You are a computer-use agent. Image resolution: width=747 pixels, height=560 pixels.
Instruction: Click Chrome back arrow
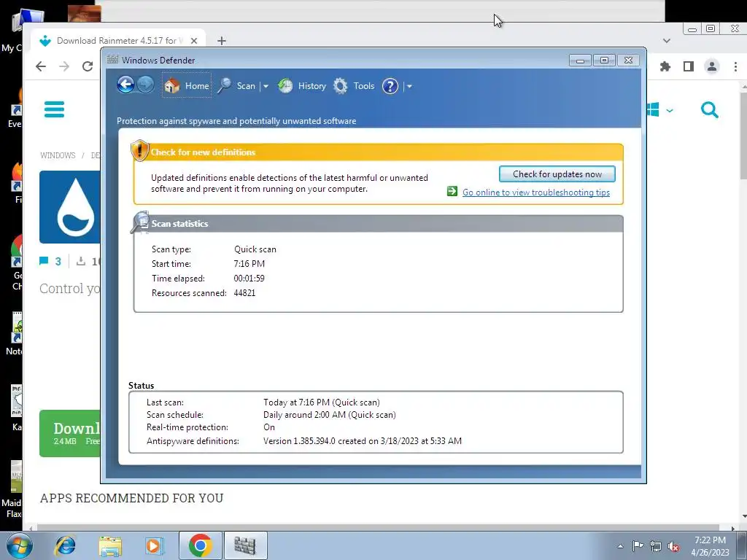41,66
